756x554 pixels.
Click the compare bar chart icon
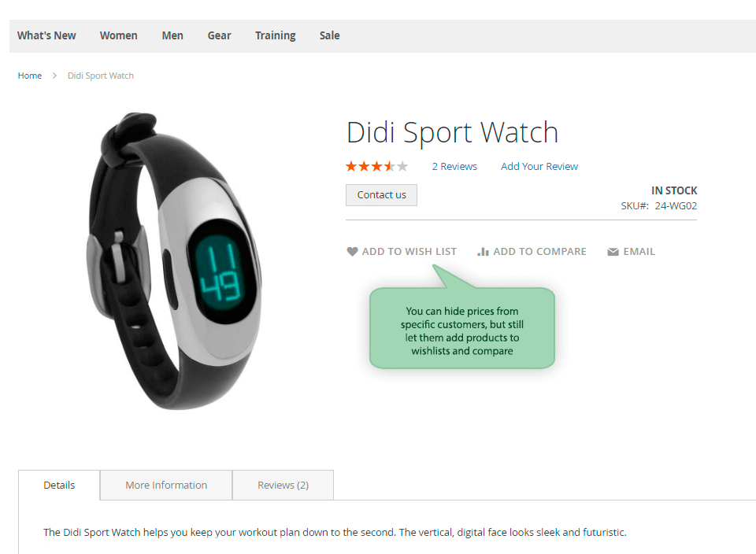(483, 252)
